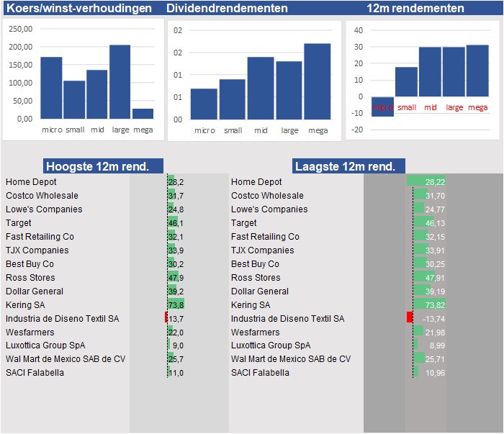
Task: Click the mid bar in Dividendrendementen chart
Action: pyautogui.click(x=261, y=89)
